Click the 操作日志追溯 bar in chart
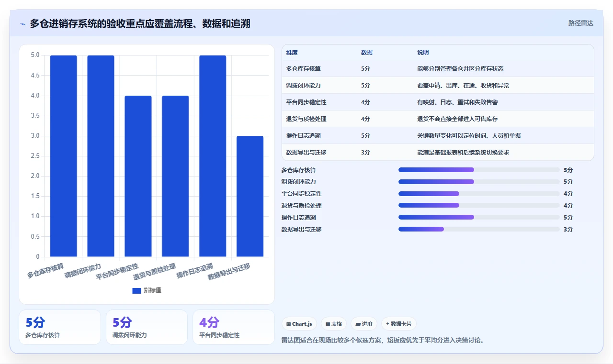613x364 pixels. (213, 156)
